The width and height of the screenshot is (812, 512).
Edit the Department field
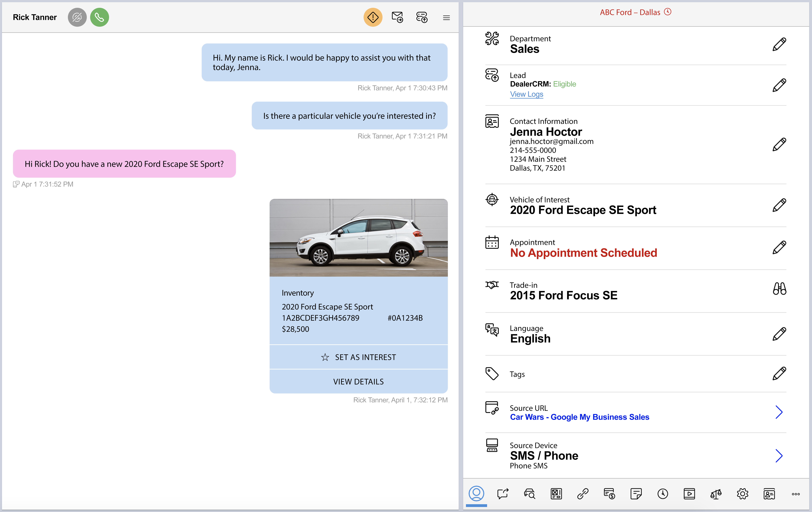pyautogui.click(x=779, y=44)
